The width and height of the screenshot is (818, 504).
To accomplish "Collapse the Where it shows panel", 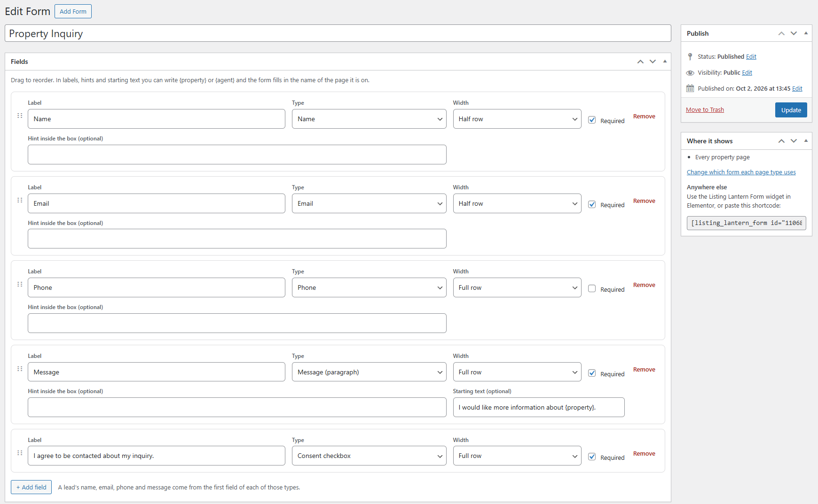I will pos(806,141).
